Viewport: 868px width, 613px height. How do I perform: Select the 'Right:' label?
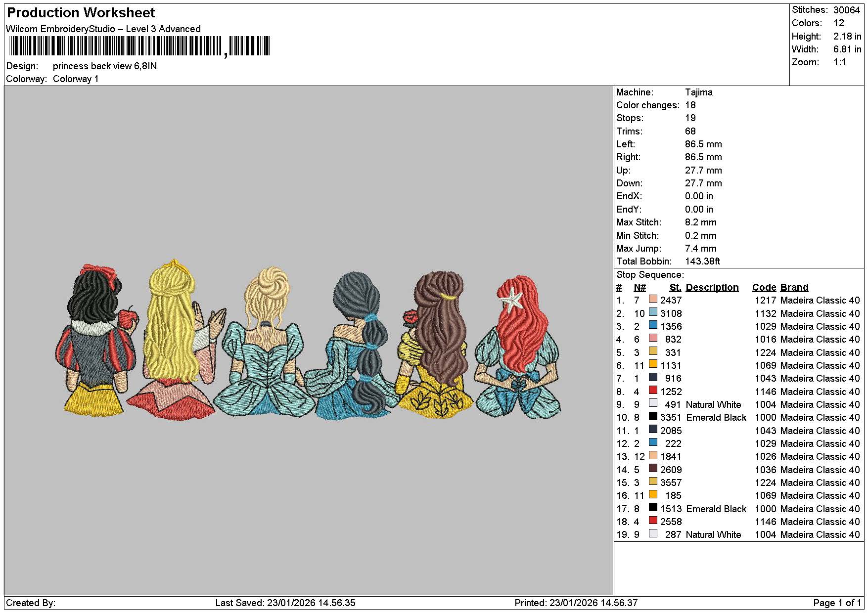628,157
